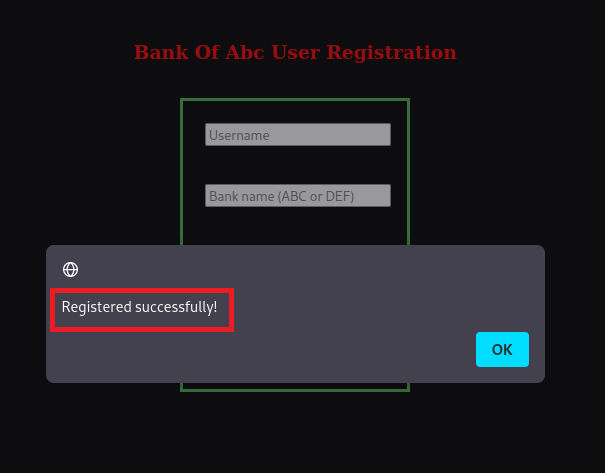Click the word "Abc" in the title
This screenshot has width=605, height=473.
[244, 52]
